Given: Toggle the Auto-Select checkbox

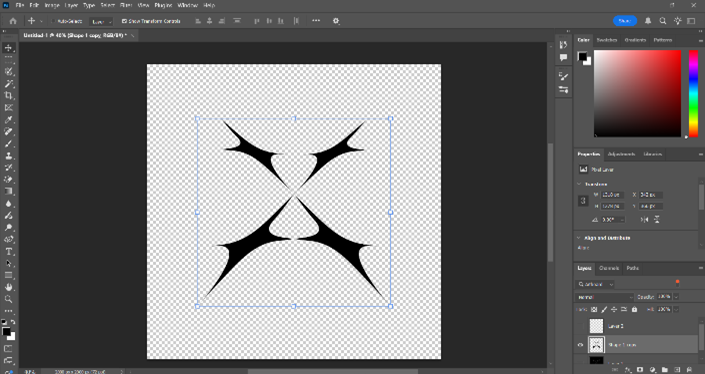Looking at the screenshot, I should click(53, 21).
